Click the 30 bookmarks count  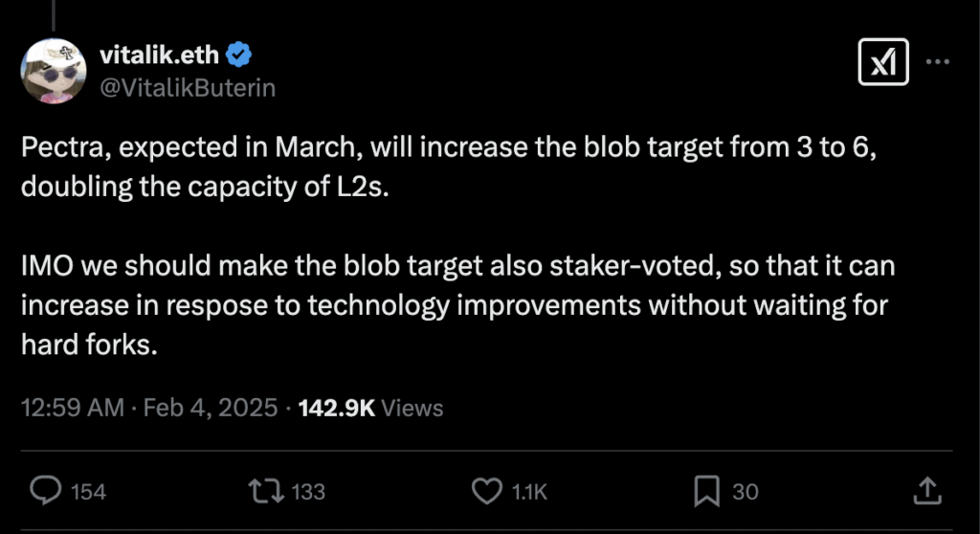pyautogui.click(x=746, y=492)
